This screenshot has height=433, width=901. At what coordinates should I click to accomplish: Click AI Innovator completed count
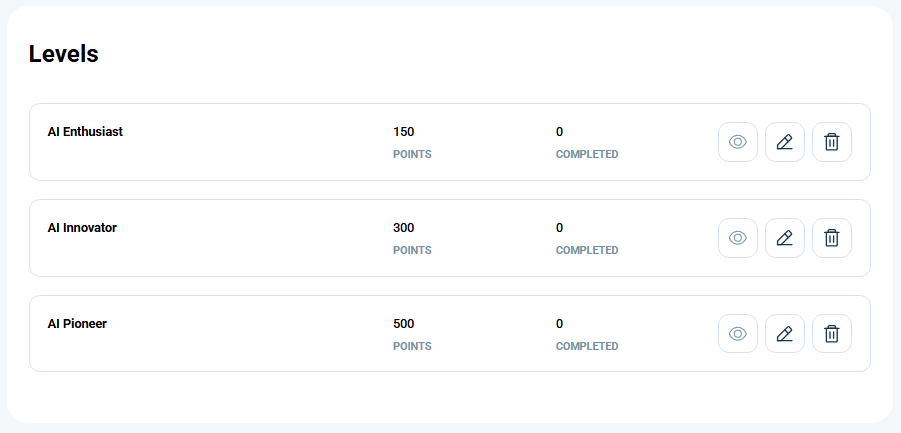(x=559, y=228)
